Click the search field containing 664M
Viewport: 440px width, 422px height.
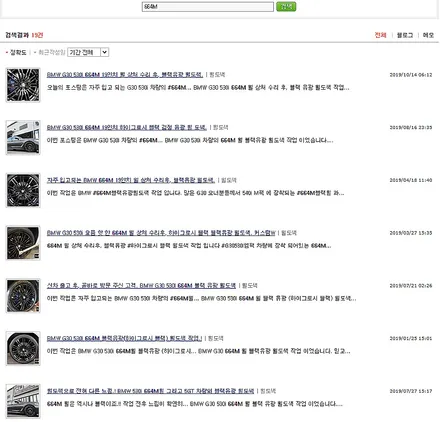point(208,7)
